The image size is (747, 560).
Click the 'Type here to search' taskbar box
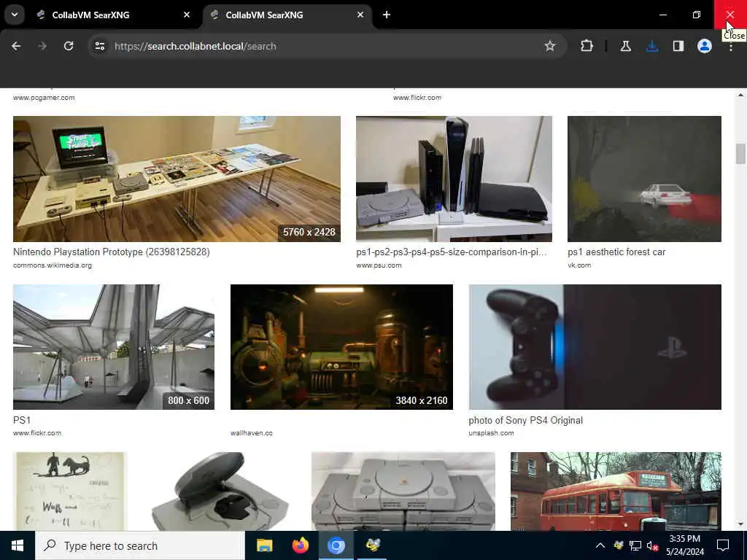(140, 545)
